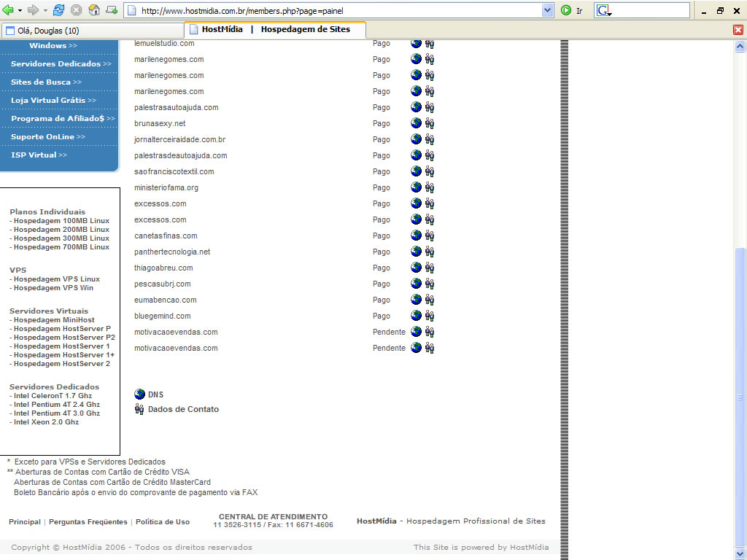This screenshot has width=747, height=560.
Task: Click the forward navigation arrow
Action: click(x=33, y=10)
